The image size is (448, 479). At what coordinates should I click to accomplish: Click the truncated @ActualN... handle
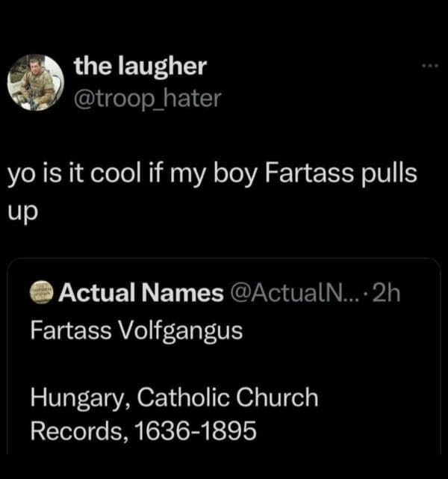tap(293, 294)
